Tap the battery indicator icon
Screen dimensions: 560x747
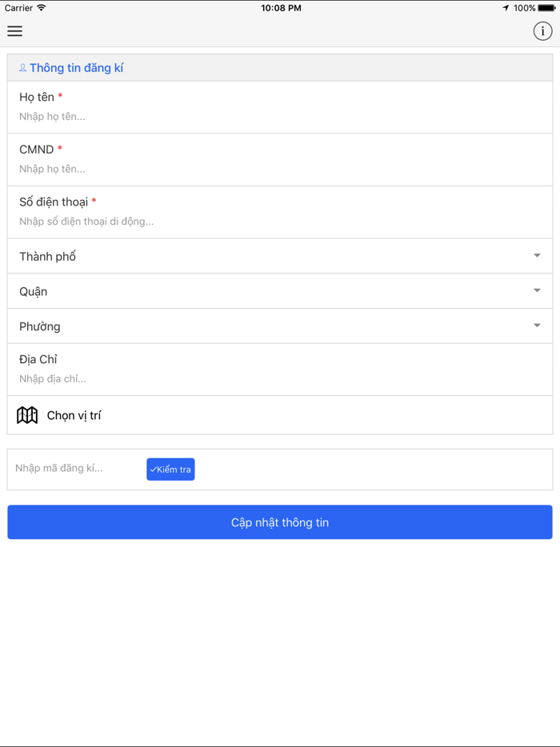[547, 8]
